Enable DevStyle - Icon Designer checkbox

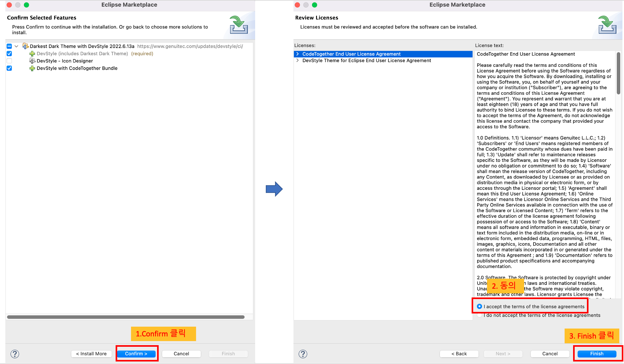(9, 61)
